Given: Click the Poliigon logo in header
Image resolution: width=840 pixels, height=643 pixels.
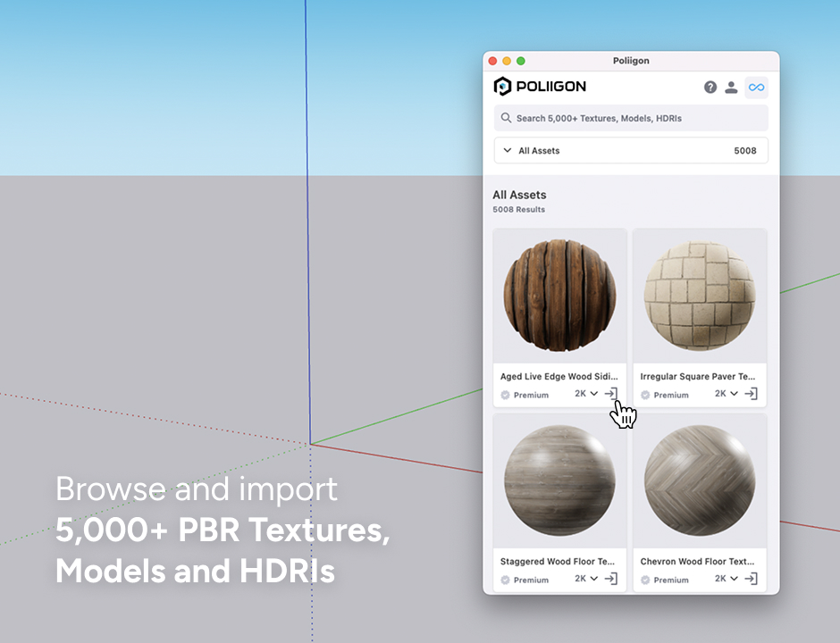Looking at the screenshot, I should click(540, 87).
